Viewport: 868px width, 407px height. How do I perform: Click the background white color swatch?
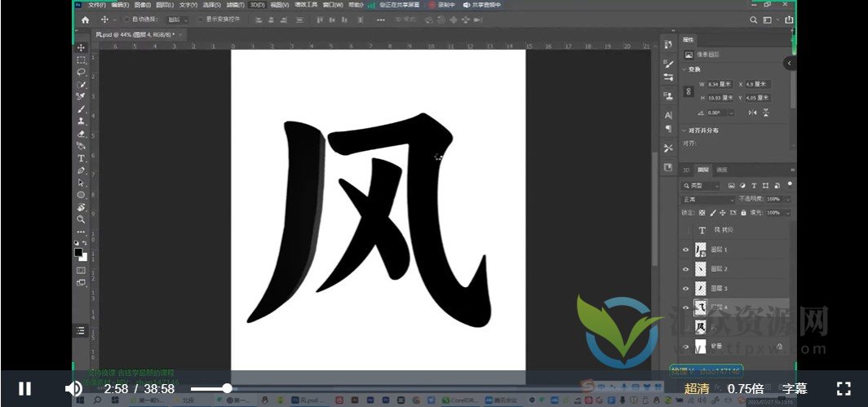pos(83,257)
